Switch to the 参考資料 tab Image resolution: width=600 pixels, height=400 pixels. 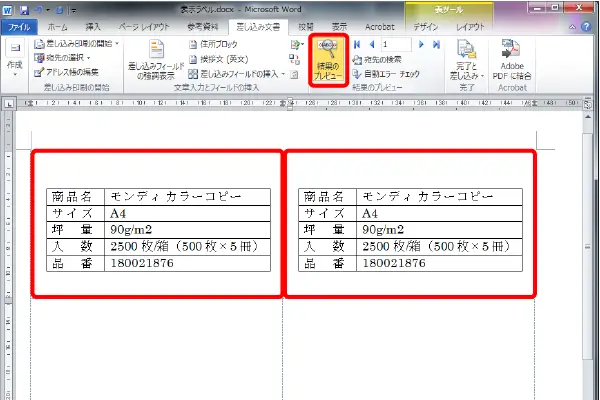pos(203,27)
